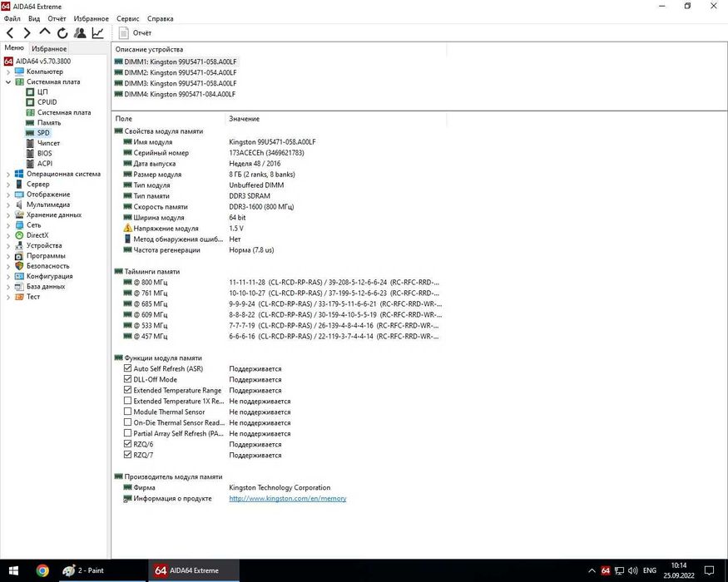
Task: Switch to the Избранное sidebar tab
Action: pyautogui.click(x=49, y=49)
